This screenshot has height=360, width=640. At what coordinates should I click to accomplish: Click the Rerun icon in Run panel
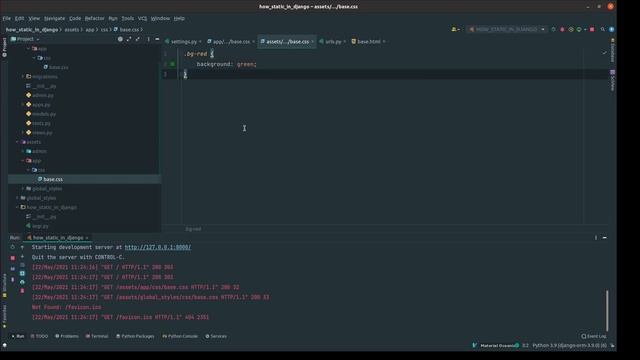[x=13, y=247]
